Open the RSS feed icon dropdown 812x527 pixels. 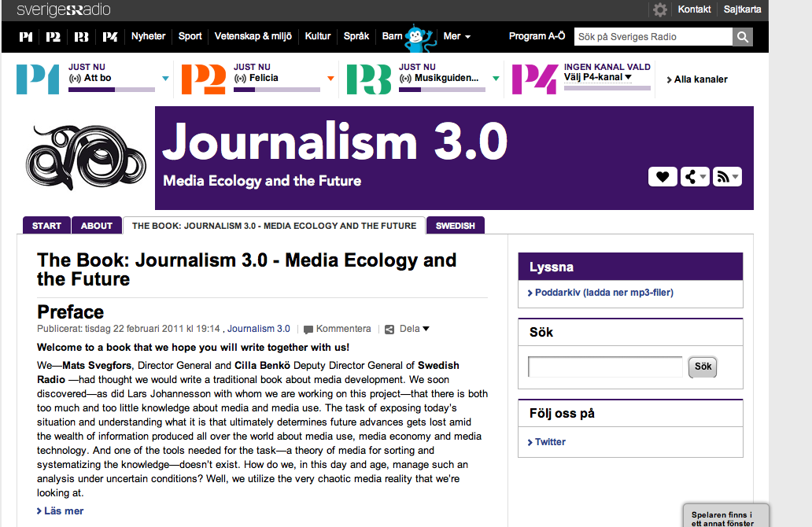click(727, 177)
